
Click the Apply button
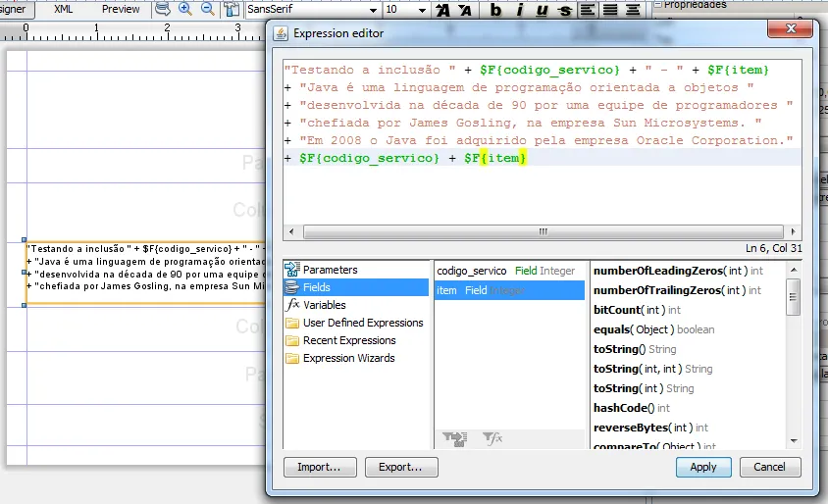(702, 467)
